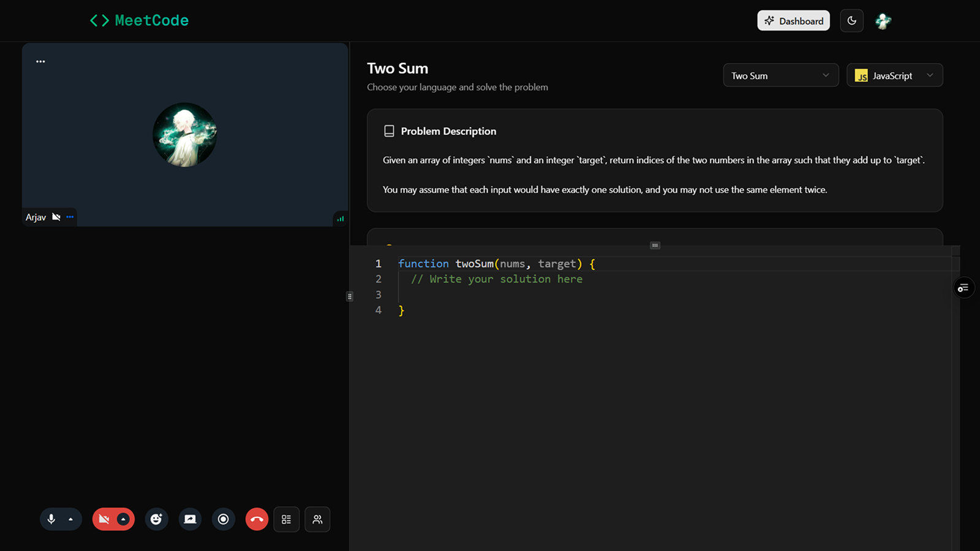Screen dimensions: 980x551
Task: Switch the meeting layout view
Action: (x=286, y=519)
